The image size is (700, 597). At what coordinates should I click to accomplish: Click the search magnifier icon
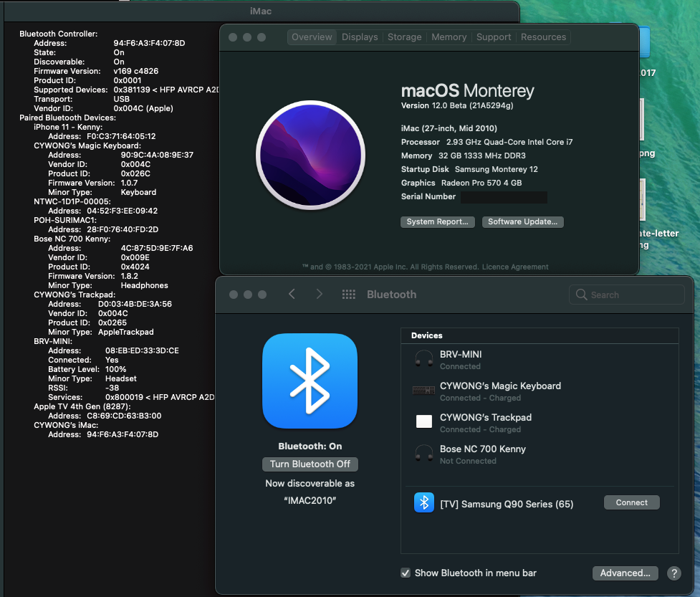[x=581, y=295]
